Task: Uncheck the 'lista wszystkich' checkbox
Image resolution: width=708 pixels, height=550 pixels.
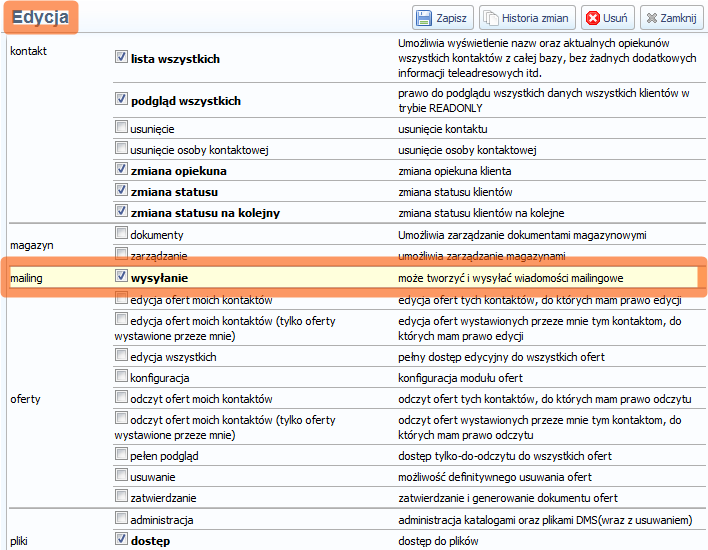Action: pos(122,58)
